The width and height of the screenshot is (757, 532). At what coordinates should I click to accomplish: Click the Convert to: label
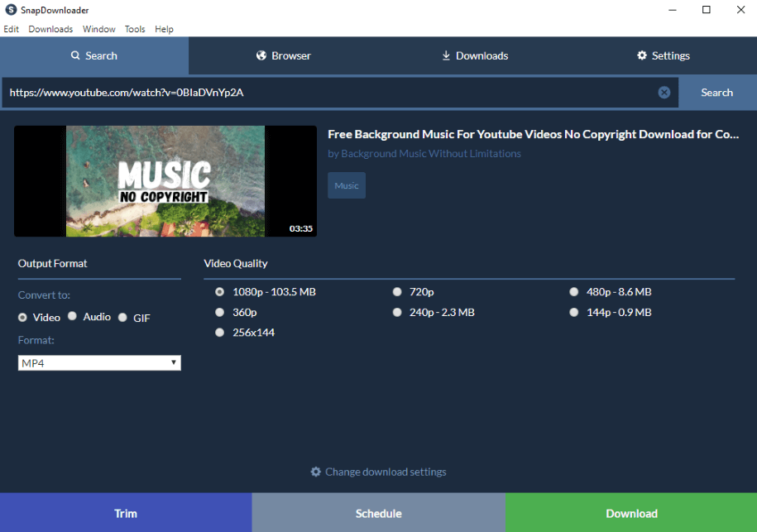point(44,295)
